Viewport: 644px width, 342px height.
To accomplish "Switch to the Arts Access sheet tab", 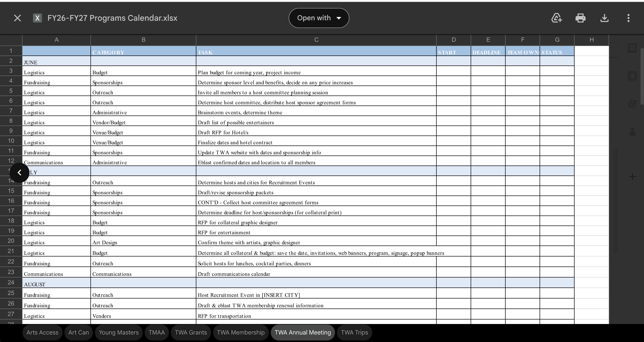I will 42,332.
